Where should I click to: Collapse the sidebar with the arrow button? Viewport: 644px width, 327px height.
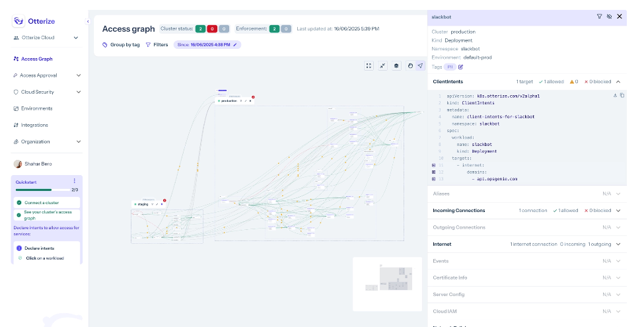click(x=87, y=21)
